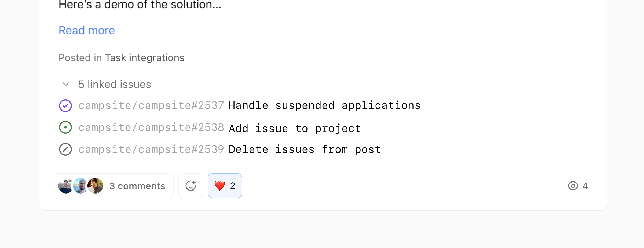Viewport: 644px width, 248px height.
Task: Click 'Handle suspended applications' issue title
Action: [324, 106]
